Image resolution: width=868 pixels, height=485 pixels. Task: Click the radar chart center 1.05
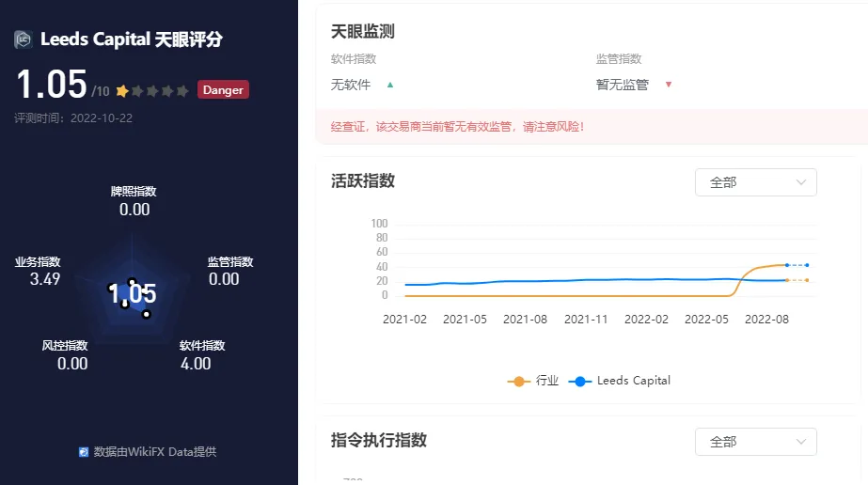click(x=133, y=293)
